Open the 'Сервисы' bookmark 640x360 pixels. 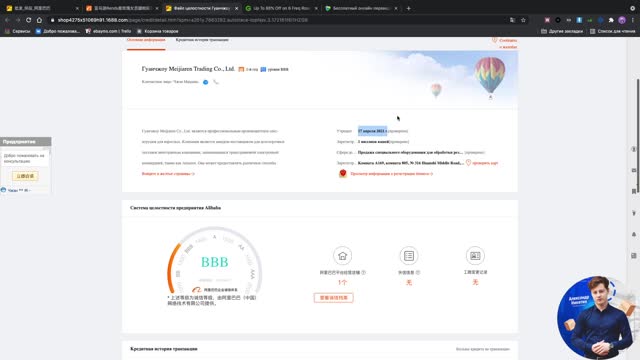[17, 31]
